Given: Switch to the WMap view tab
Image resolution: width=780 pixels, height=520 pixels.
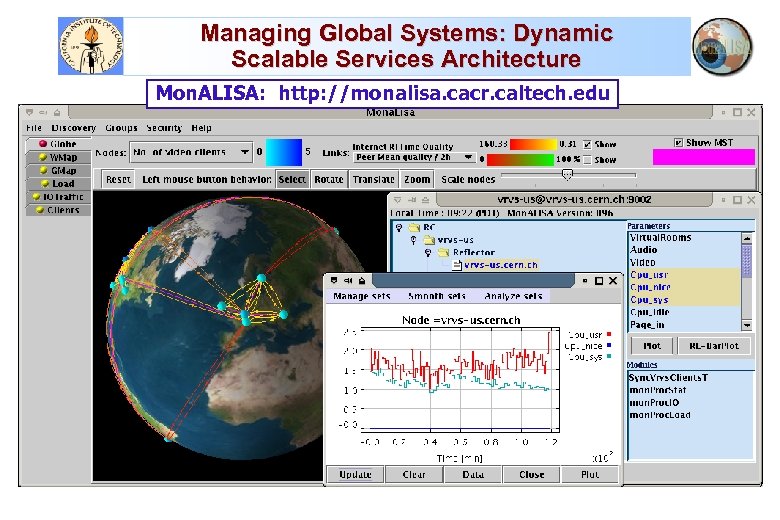Looking at the screenshot, I should [x=59, y=157].
